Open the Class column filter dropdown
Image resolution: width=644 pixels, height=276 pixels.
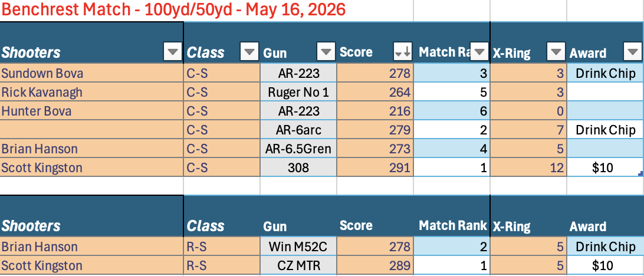[x=249, y=52]
